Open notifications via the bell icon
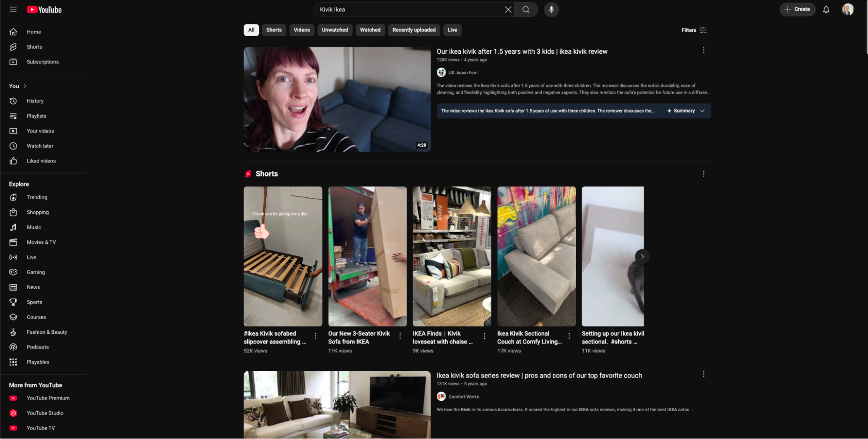868x439 pixels. coord(826,9)
